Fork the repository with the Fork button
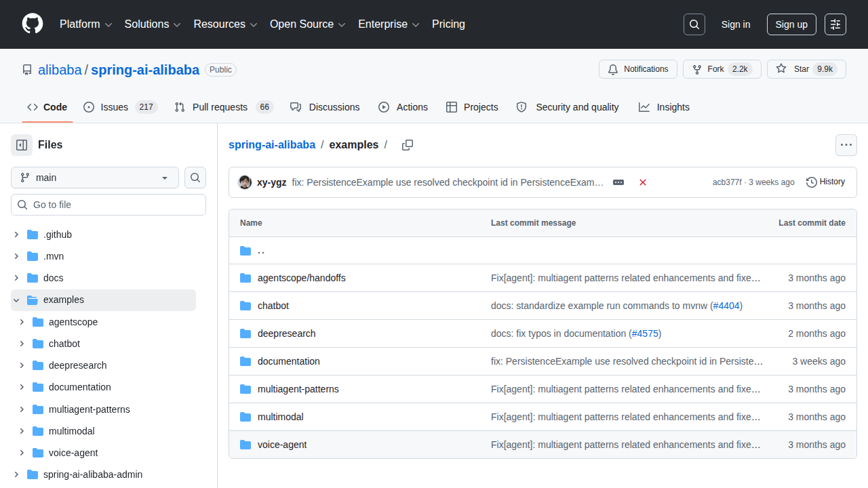Screen dimensions: 868x488 722,69
